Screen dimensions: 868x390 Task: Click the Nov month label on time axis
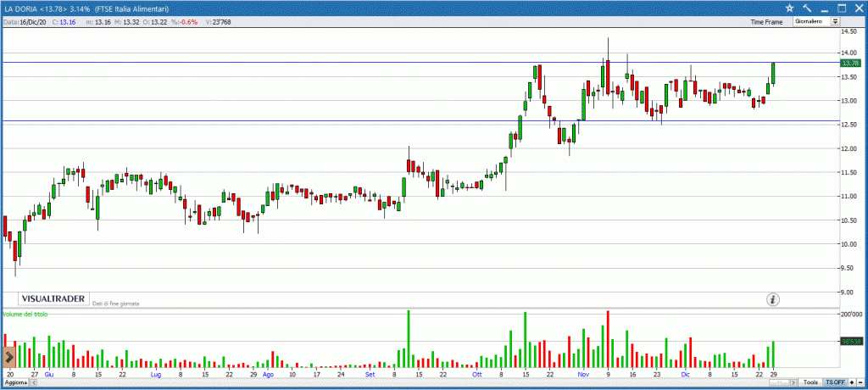click(x=583, y=375)
